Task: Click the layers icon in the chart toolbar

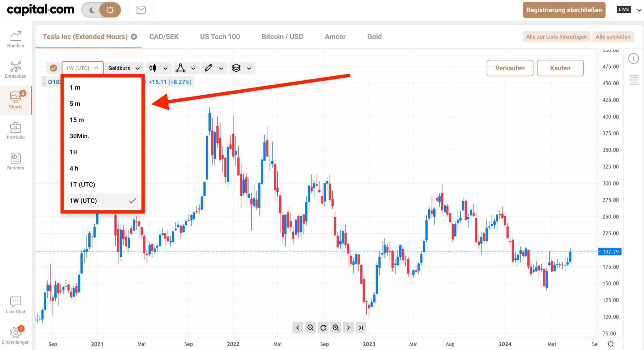Action: pos(236,68)
